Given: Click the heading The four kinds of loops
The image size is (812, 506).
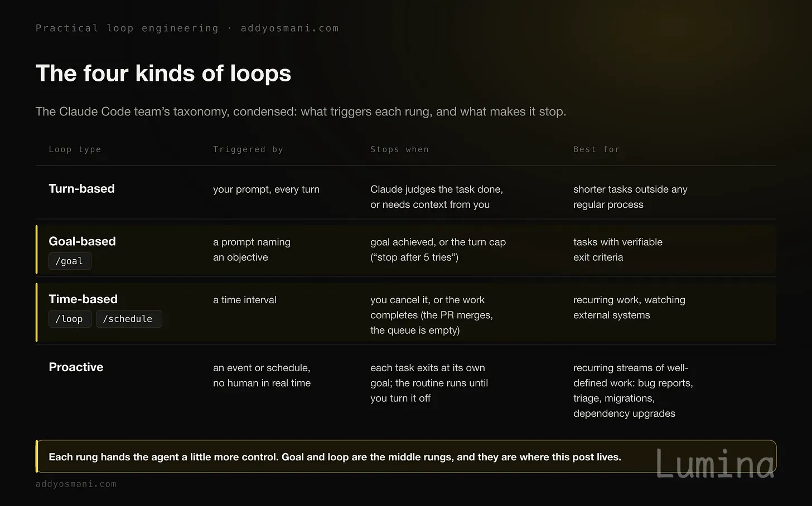Looking at the screenshot, I should (163, 73).
